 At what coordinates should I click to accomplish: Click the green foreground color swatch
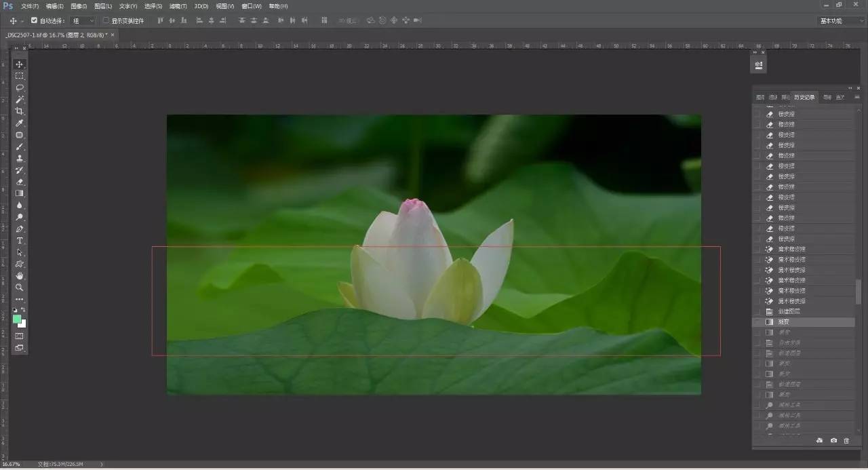(17, 319)
